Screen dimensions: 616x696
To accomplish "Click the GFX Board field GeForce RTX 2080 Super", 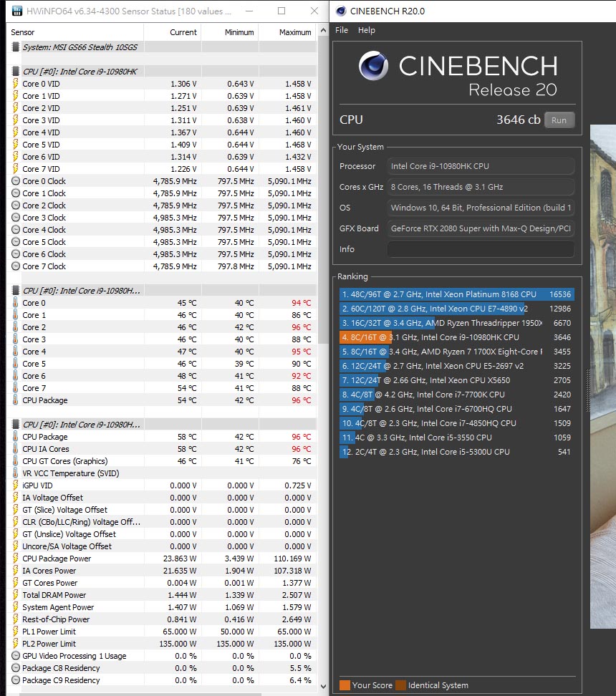I will [x=481, y=228].
